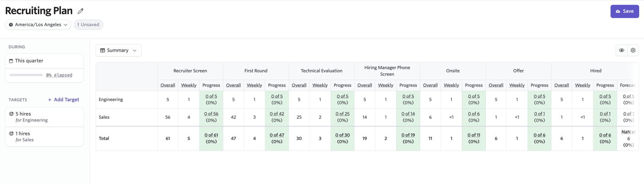Click the target icon beside 5 hires

(11, 114)
